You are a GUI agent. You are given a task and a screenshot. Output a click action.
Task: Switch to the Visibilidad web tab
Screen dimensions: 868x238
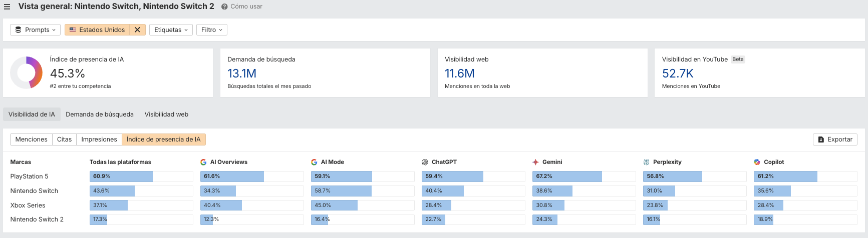[166, 114]
